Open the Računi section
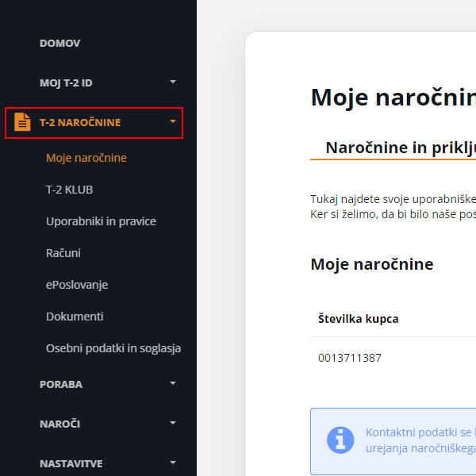Viewport: 476px width, 476px height. [x=63, y=253]
